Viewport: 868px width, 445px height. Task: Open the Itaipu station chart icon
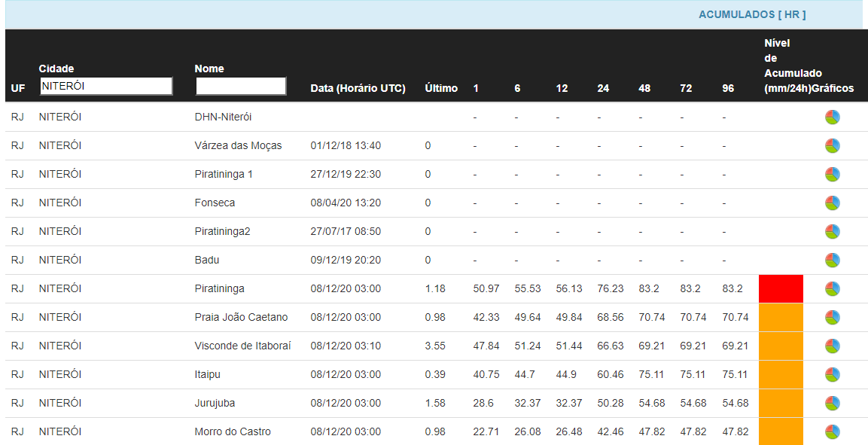832,375
